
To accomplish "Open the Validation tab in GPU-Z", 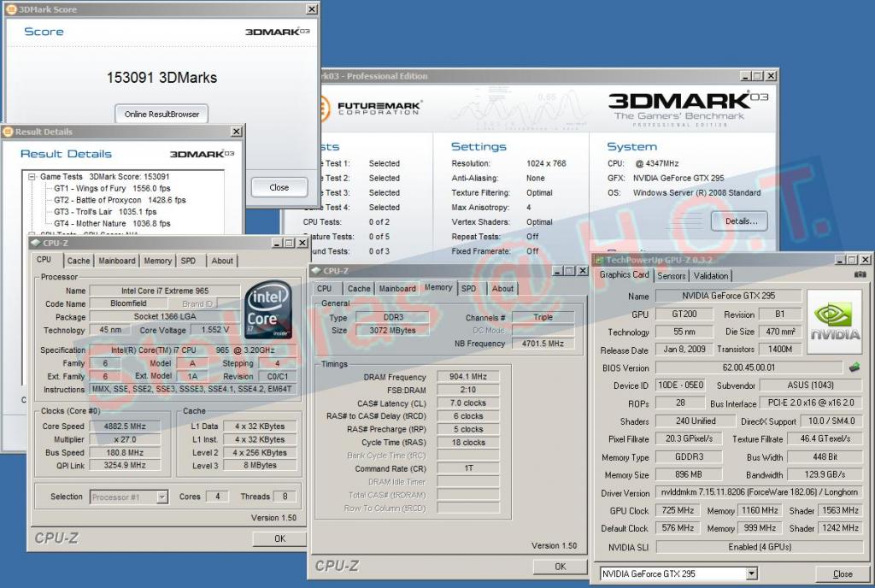I will 711,275.
